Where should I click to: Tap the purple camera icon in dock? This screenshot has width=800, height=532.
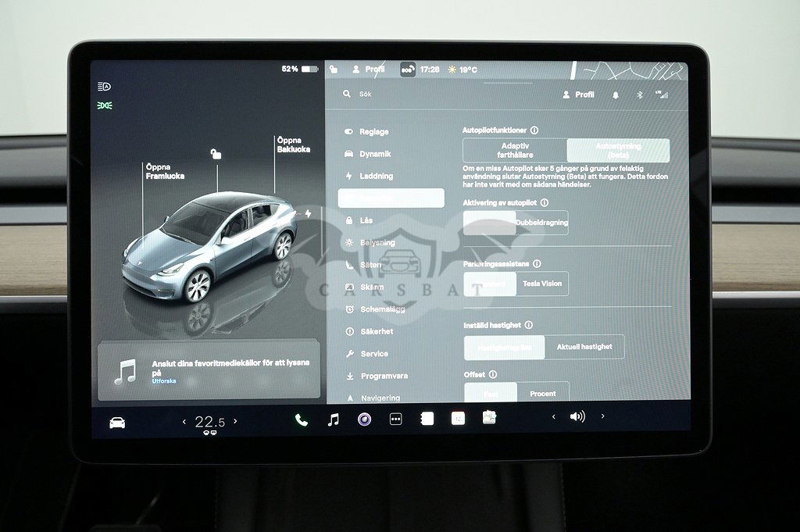pos(364,420)
